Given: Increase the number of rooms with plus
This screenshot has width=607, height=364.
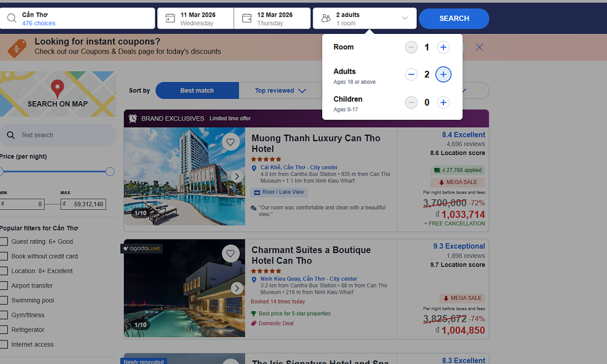Looking at the screenshot, I should coord(443,48).
